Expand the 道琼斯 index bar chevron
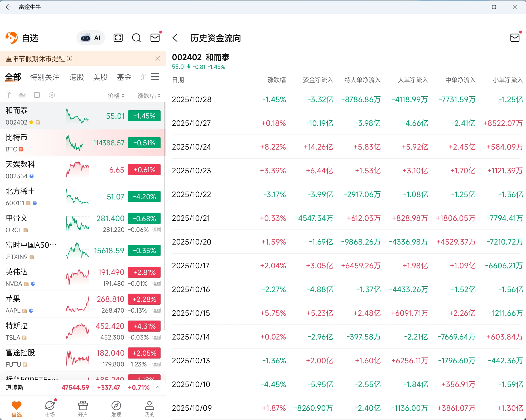 click(158, 387)
